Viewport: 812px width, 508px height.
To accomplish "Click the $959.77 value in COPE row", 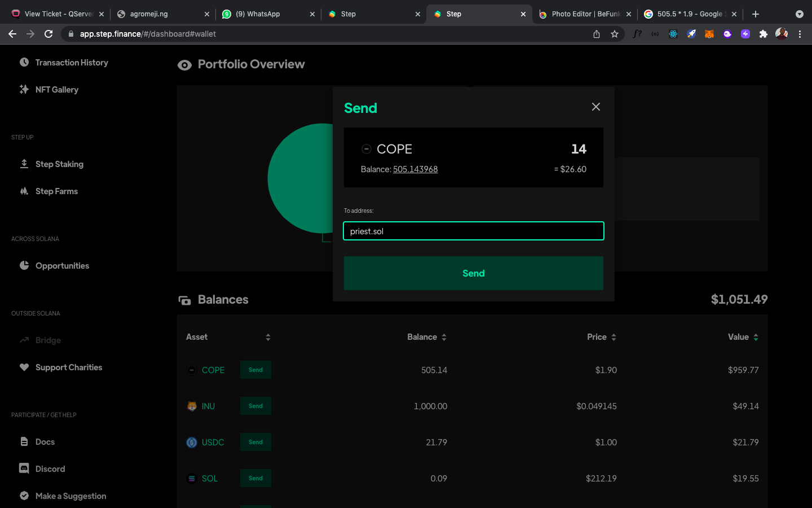I will click(x=743, y=370).
